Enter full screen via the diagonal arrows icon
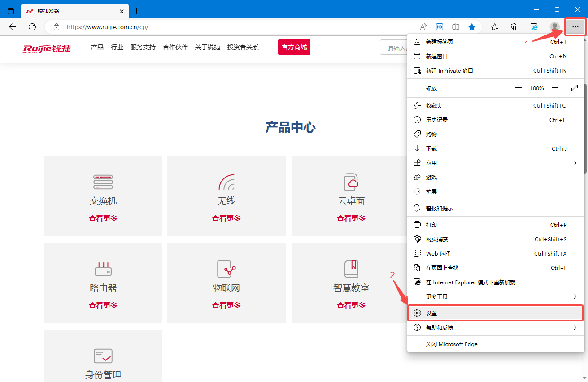The width and height of the screenshot is (588, 382). [575, 88]
